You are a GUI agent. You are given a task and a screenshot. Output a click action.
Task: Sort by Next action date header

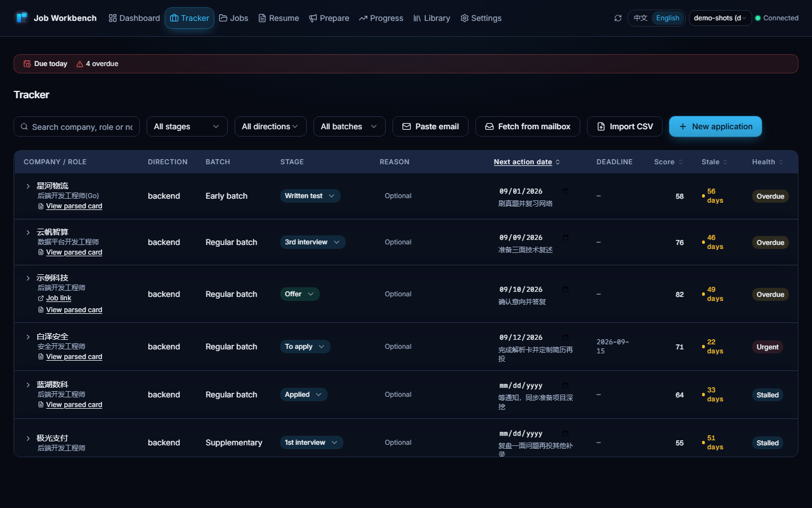(527, 162)
